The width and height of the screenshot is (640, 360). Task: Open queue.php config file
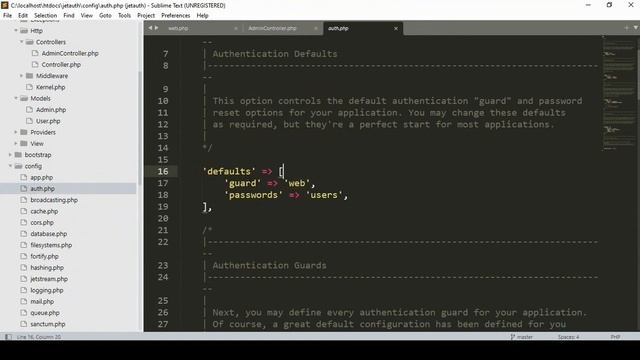pos(45,313)
